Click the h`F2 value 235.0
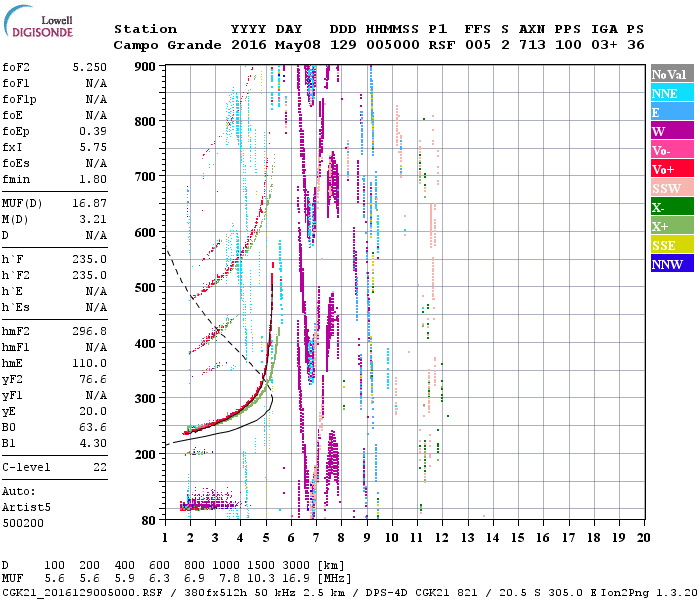Screen dimensions: 700x600 pos(90,275)
